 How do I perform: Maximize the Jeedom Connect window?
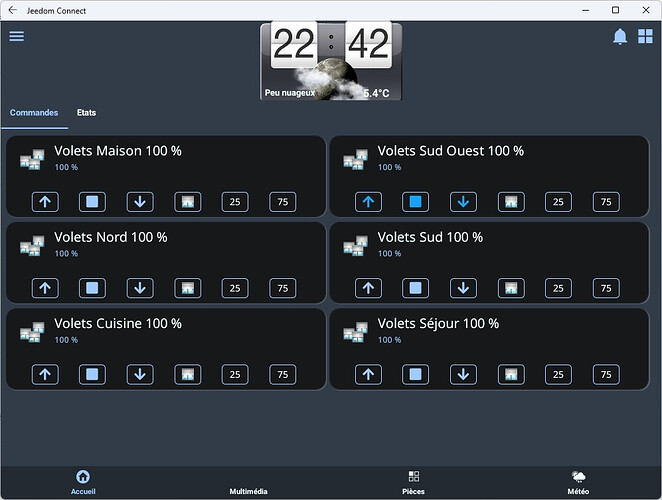tap(616, 10)
